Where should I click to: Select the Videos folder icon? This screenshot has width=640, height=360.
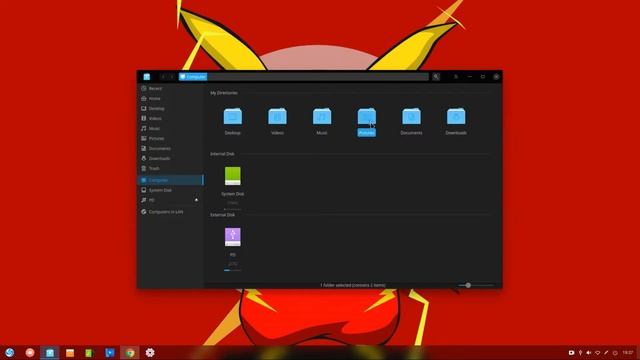277,116
